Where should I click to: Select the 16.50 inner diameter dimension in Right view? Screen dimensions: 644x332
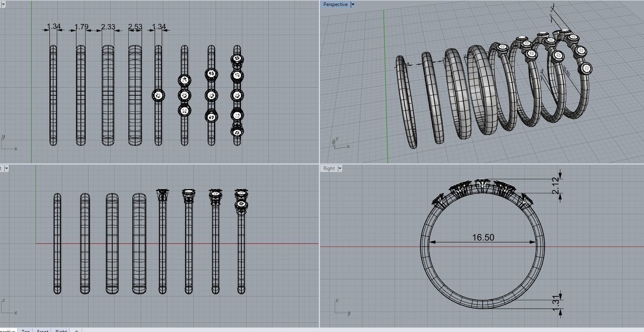(x=483, y=238)
